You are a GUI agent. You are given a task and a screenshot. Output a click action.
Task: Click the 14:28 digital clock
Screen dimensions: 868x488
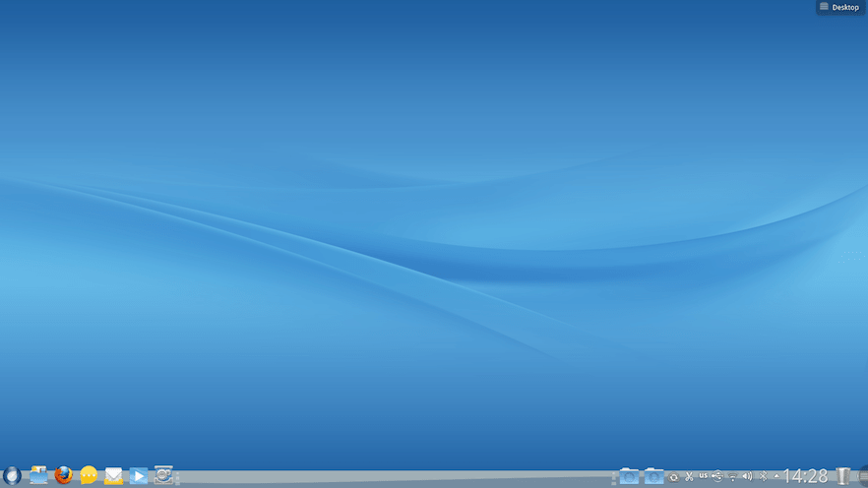[x=805, y=477]
